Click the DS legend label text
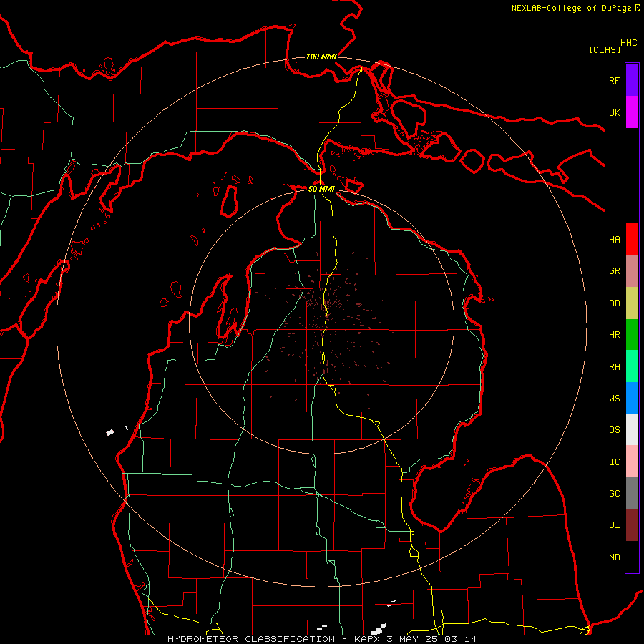 click(614, 430)
